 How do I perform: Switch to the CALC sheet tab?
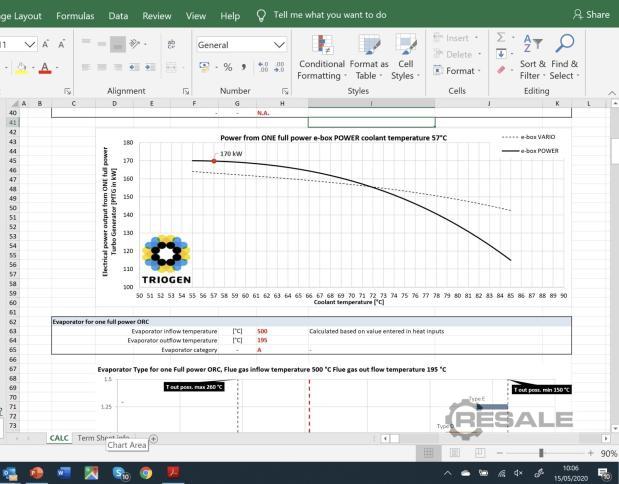(x=59, y=438)
